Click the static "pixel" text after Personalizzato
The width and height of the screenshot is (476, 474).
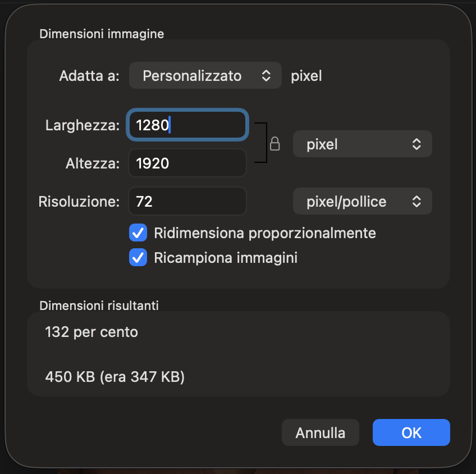pyautogui.click(x=306, y=76)
